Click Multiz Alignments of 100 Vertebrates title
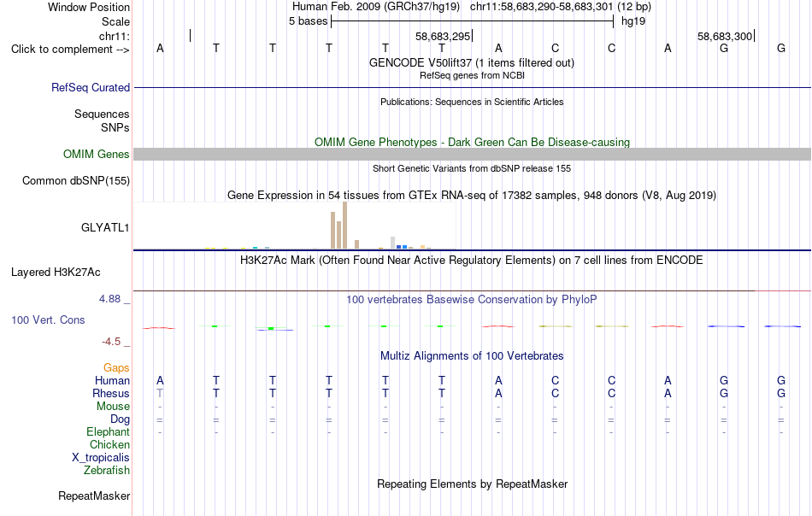 tap(472, 355)
